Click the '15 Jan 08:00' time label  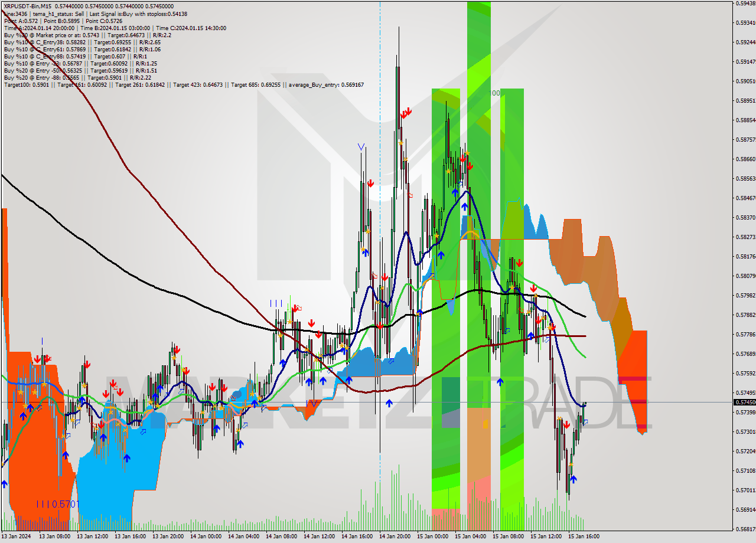(x=509, y=537)
